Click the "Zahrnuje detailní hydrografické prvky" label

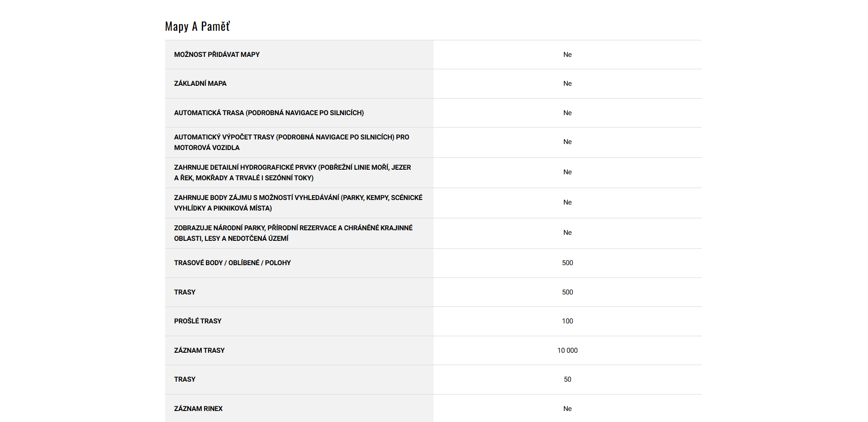click(292, 172)
